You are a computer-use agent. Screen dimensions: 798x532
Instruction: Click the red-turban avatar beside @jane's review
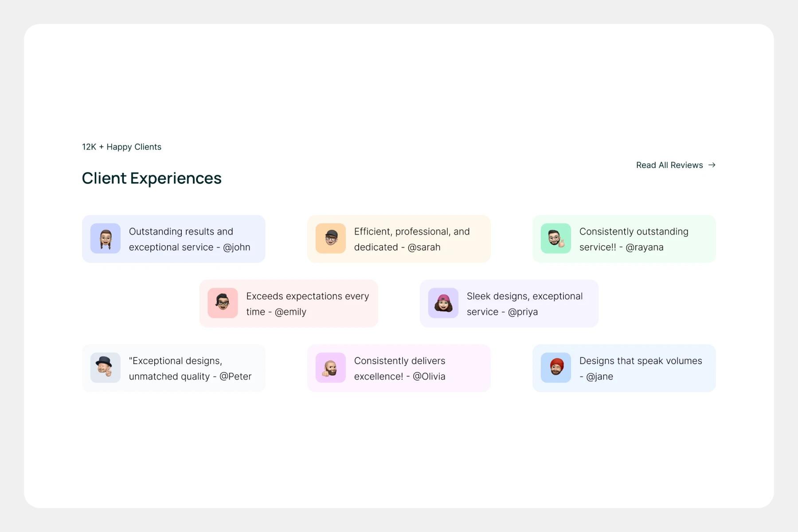pyautogui.click(x=556, y=368)
